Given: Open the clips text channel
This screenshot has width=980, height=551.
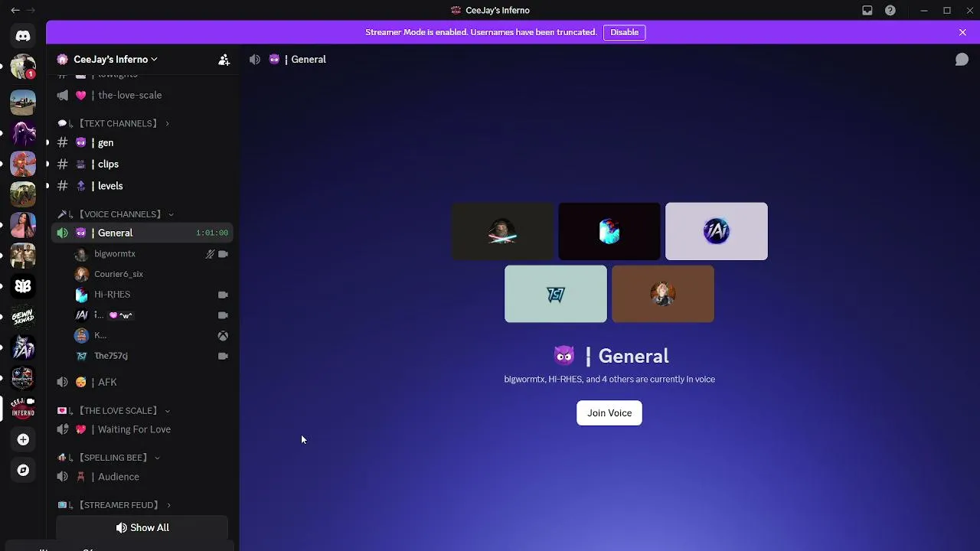Looking at the screenshot, I should (142, 165).
